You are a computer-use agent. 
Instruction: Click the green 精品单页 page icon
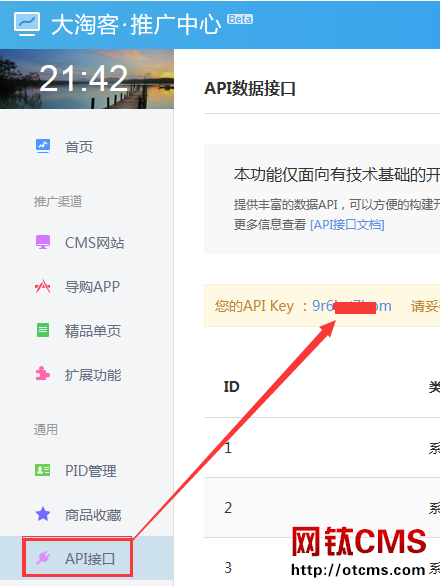point(43,330)
